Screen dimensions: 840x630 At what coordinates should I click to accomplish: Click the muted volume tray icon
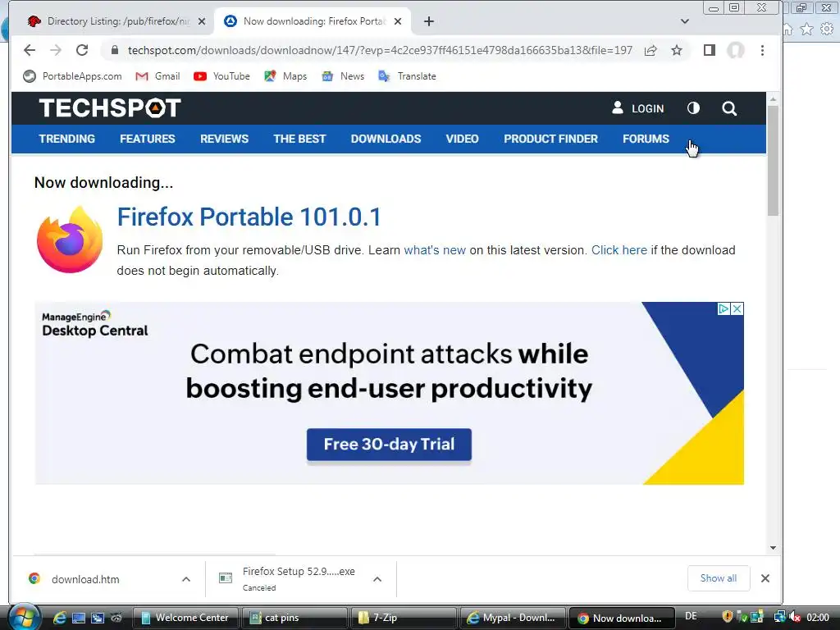pos(795,617)
